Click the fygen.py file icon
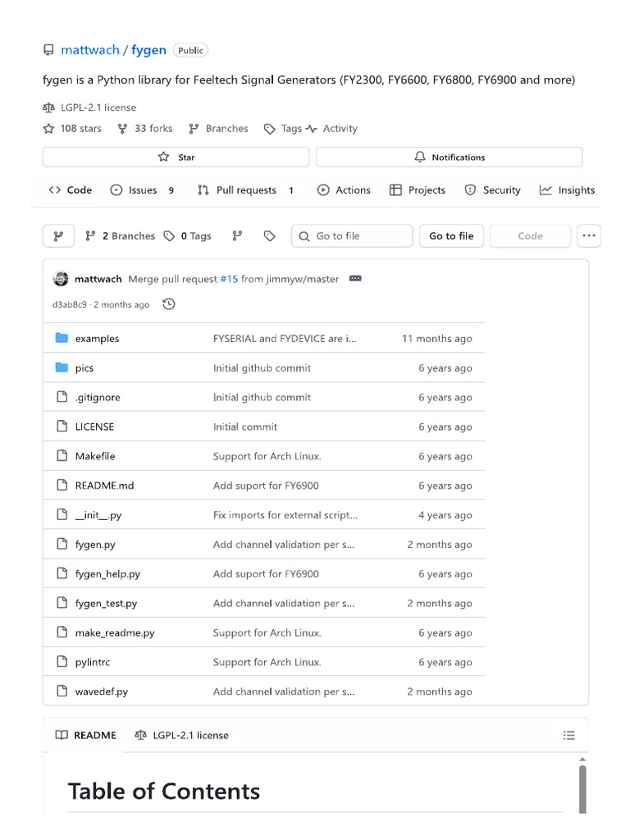The image size is (630, 840). click(x=62, y=545)
